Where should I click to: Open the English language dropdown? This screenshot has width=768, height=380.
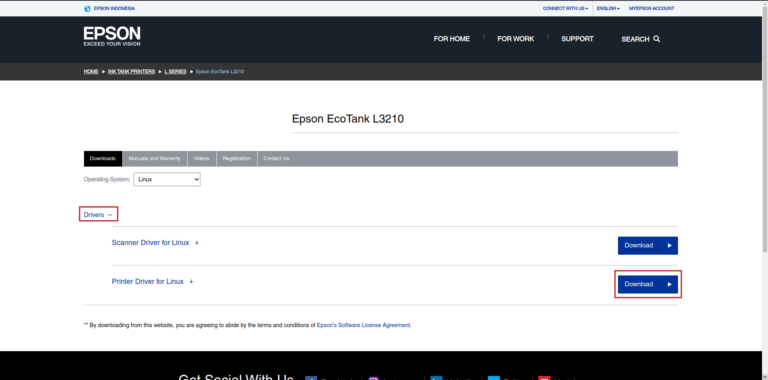pyautogui.click(x=608, y=8)
